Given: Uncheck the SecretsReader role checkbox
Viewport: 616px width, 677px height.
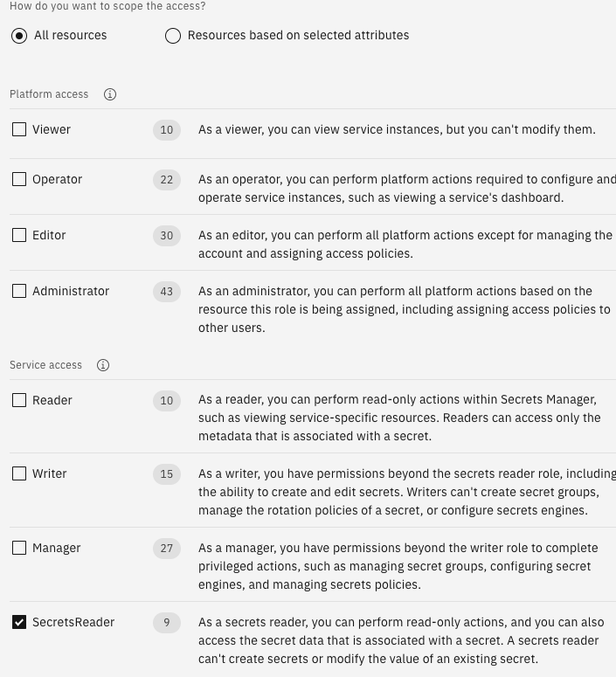Looking at the screenshot, I should coord(19,622).
